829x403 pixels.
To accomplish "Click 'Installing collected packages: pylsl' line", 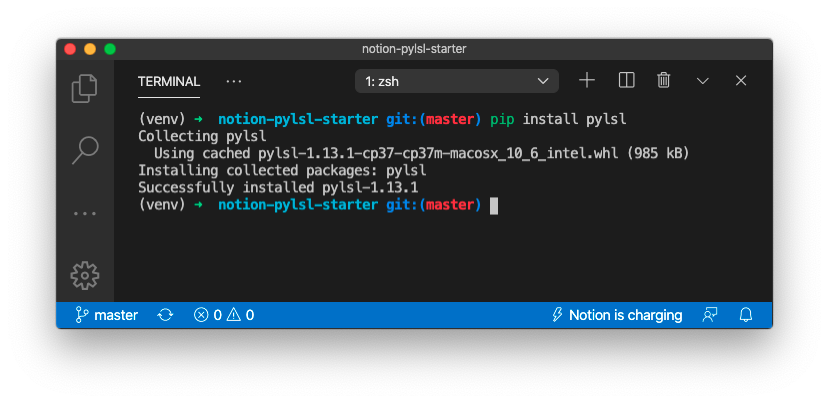I will pos(282,171).
